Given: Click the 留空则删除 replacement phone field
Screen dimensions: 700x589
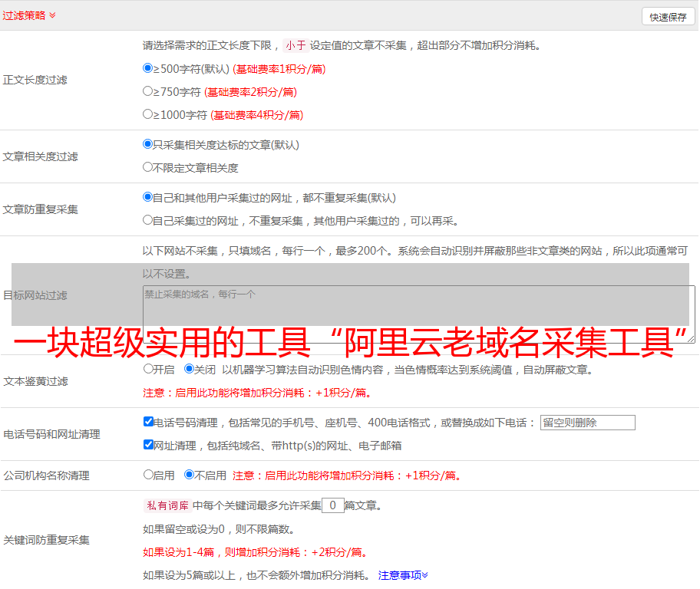Looking at the screenshot, I should pos(587,423).
